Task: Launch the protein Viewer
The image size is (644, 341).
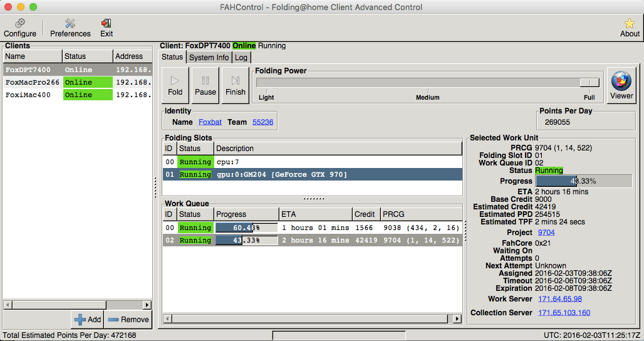Action: pyautogui.click(x=621, y=85)
